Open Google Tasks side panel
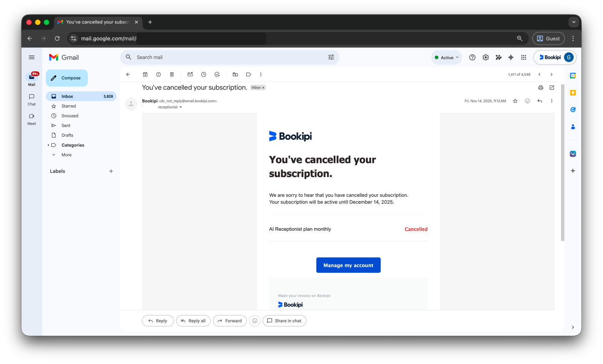The width and height of the screenshot is (603, 364). tap(573, 110)
